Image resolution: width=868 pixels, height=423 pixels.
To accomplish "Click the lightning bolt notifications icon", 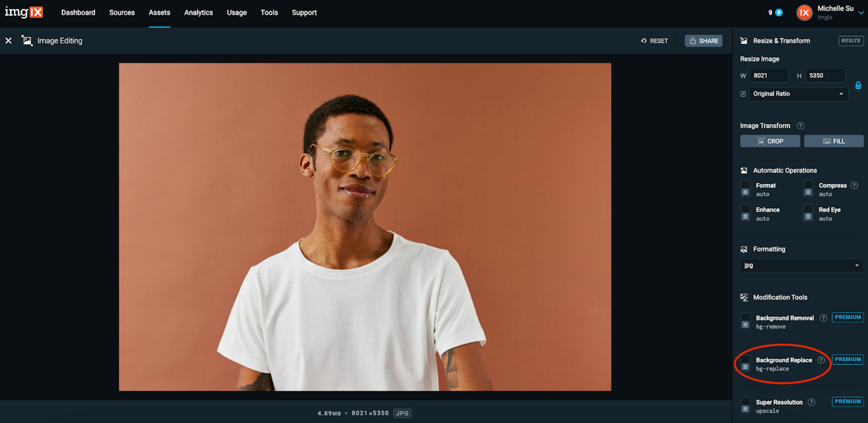I will (x=779, y=12).
